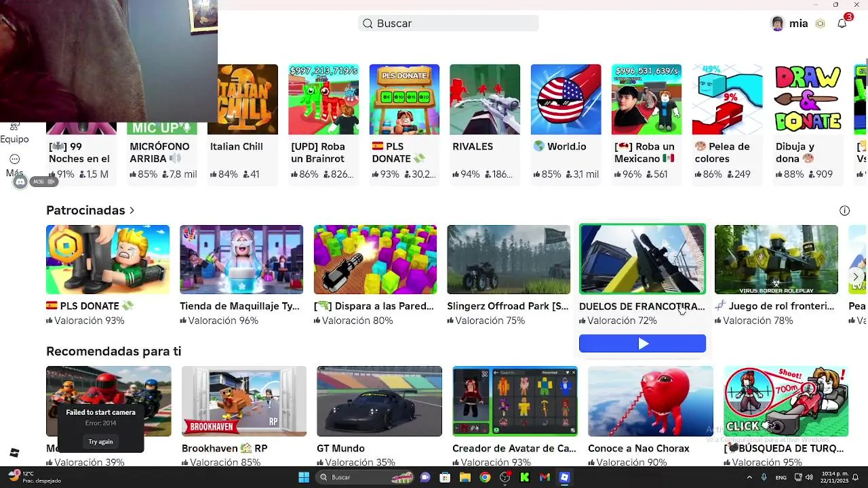Open 99 Noches en el game title
Viewport: 868px width, 488px height.
79,152
